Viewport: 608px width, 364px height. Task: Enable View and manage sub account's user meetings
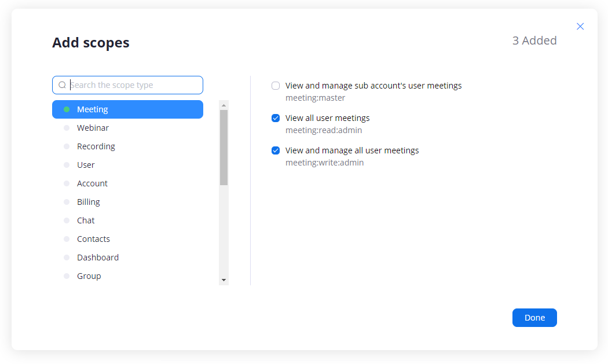click(x=276, y=86)
